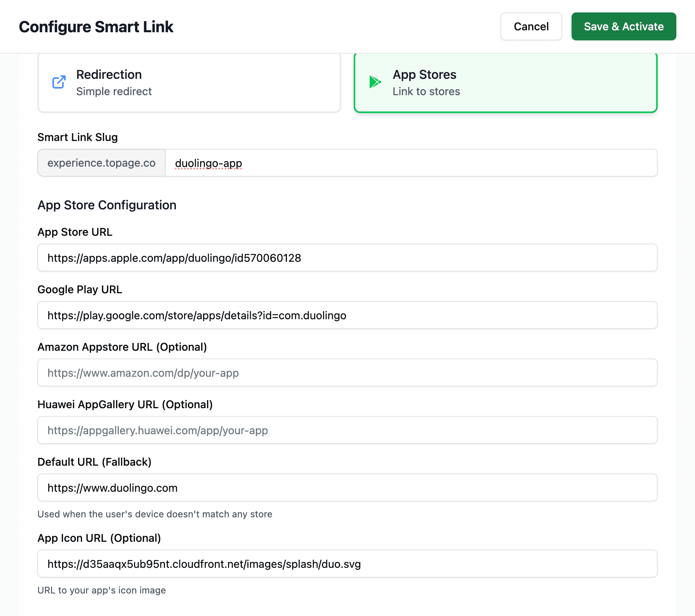The width and height of the screenshot is (695, 616).
Task: Click the Huawei AppGallery URL (Optional) label
Action: pyautogui.click(x=125, y=404)
